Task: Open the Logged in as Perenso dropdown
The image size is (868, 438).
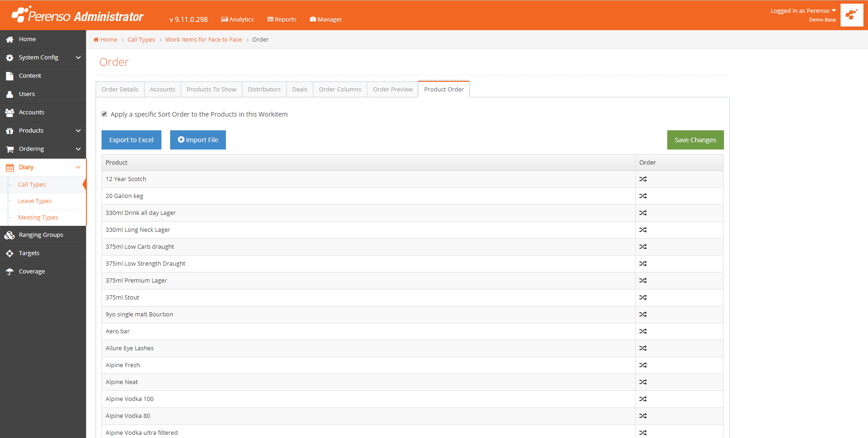Action: [x=803, y=11]
